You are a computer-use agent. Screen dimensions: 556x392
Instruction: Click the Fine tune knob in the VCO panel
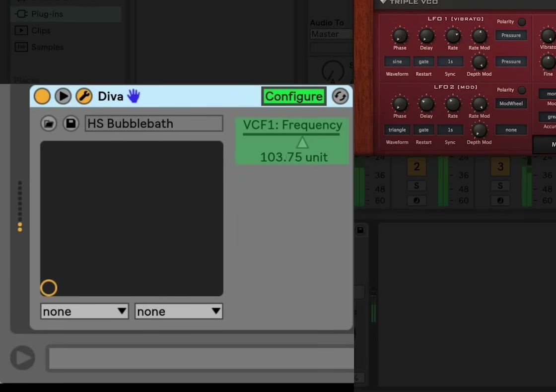tap(548, 62)
